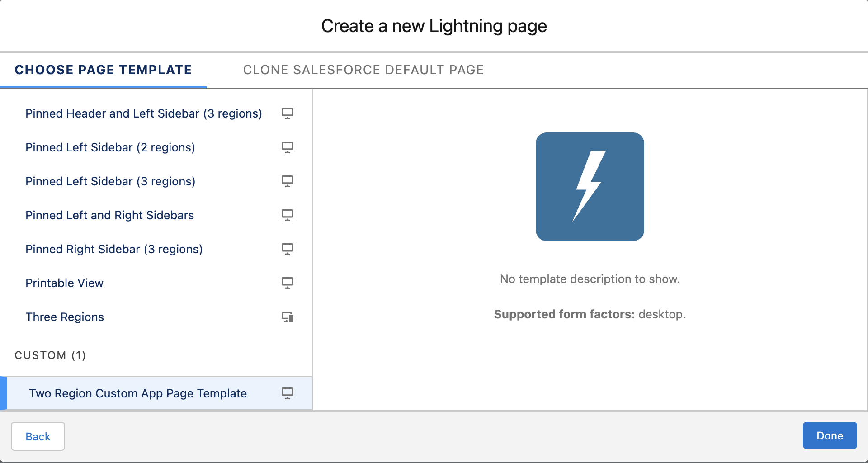
Task: Switch to Choose Page Template tab
Action: point(103,70)
